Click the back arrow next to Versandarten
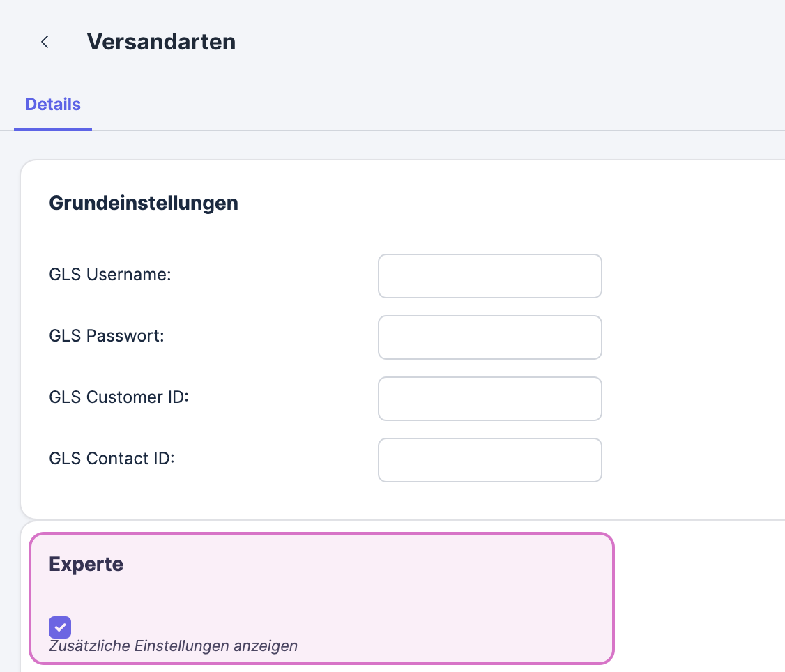785x672 pixels. [45, 42]
